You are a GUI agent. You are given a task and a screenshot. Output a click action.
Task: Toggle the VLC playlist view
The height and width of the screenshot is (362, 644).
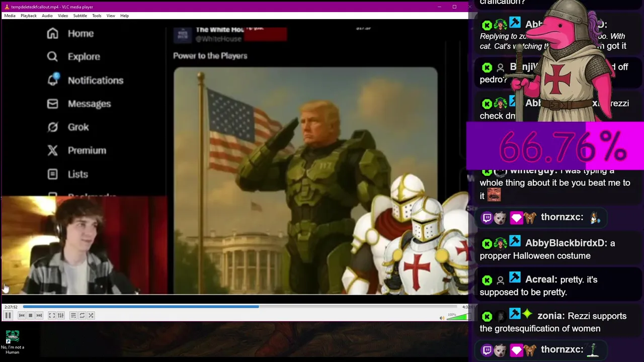click(x=73, y=315)
